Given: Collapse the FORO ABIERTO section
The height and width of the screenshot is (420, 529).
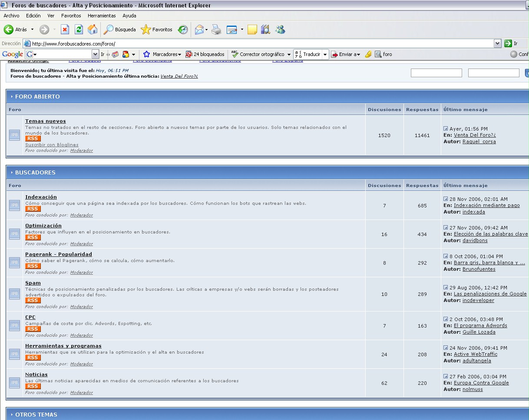Looking at the screenshot, I should 37,96.
